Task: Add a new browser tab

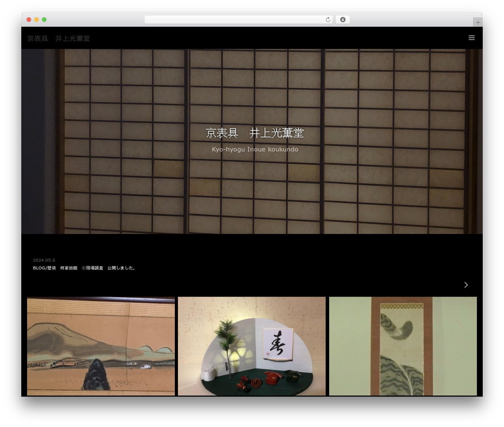Action: pyautogui.click(x=478, y=22)
